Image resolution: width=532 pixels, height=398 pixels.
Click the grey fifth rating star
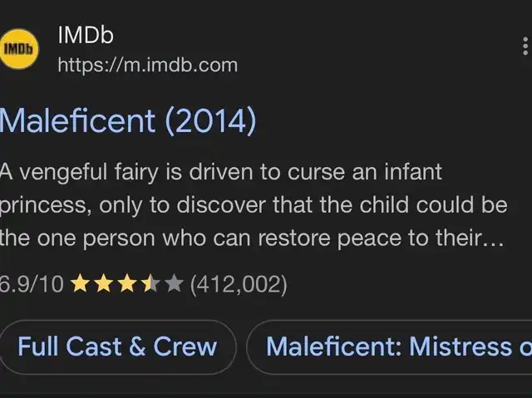(x=175, y=284)
